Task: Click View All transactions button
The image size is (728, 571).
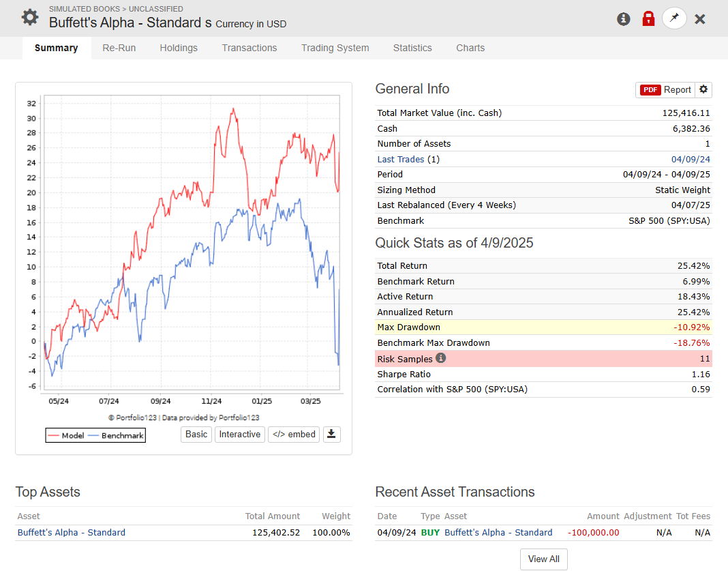Action: (544, 559)
